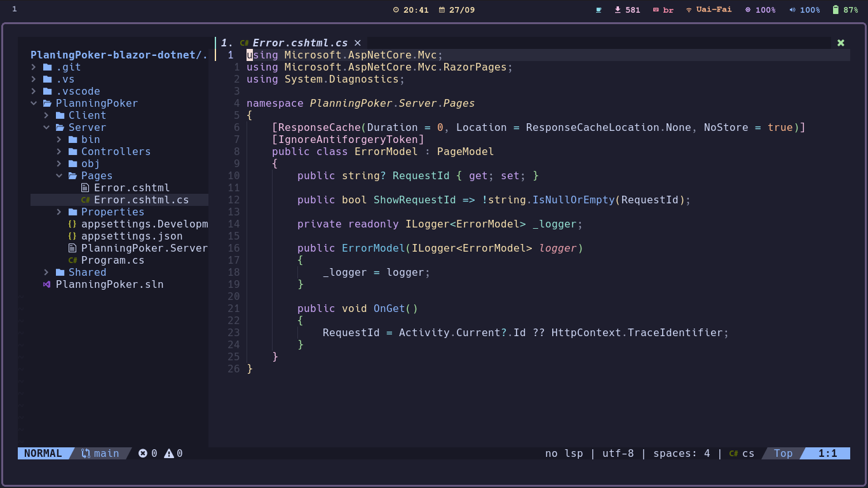
Task: Click the C# icon beside Program.cs
Action: [72, 261]
